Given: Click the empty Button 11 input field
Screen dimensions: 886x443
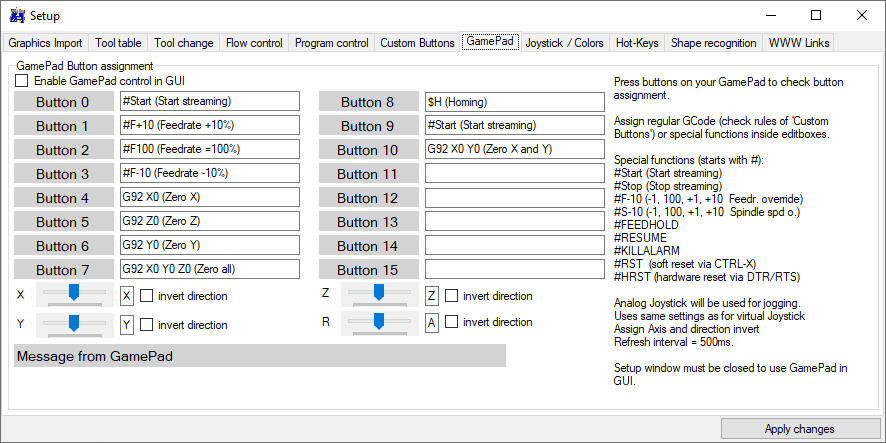Looking at the screenshot, I should (514, 174).
